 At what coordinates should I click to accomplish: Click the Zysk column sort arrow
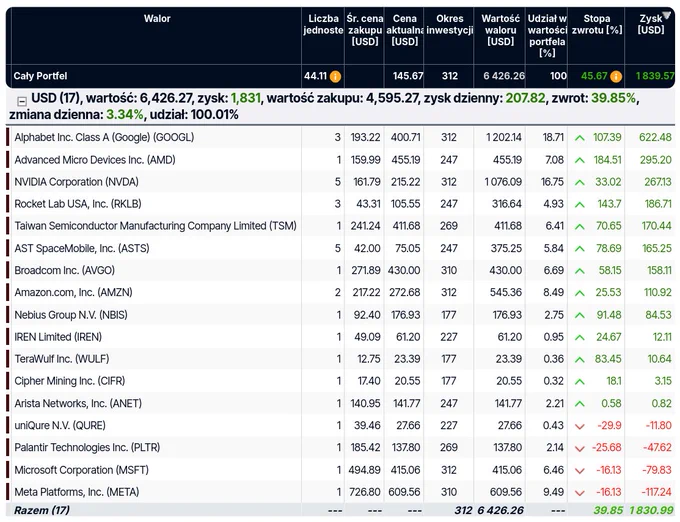click(667, 15)
